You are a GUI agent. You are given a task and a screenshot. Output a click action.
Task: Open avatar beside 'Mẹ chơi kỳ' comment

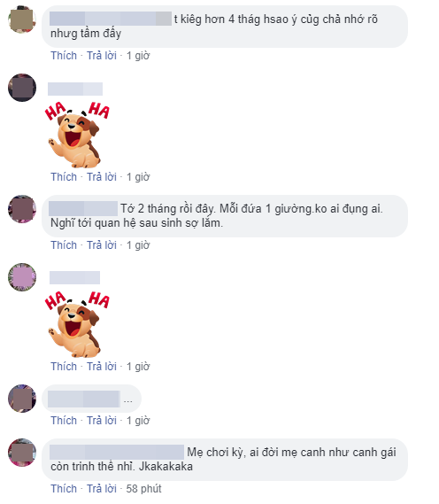pyautogui.click(x=22, y=453)
